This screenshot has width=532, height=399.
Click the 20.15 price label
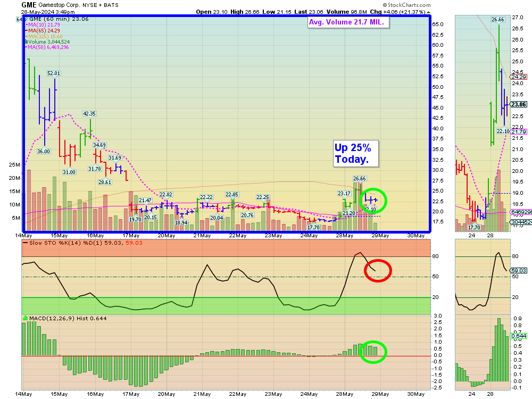[x=151, y=218]
